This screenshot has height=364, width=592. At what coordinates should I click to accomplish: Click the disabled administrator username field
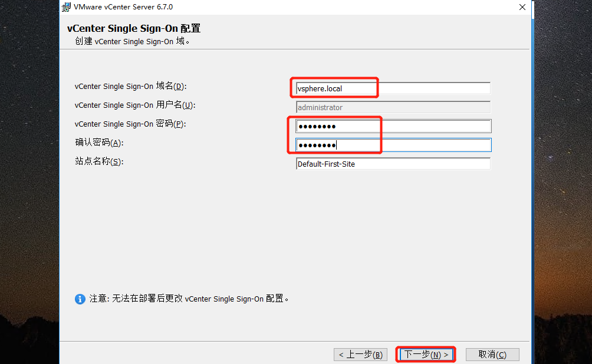393,107
